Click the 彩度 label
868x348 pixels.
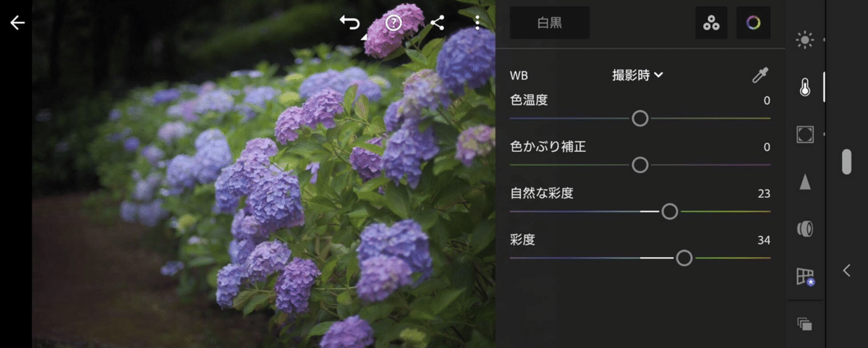coord(522,239)
